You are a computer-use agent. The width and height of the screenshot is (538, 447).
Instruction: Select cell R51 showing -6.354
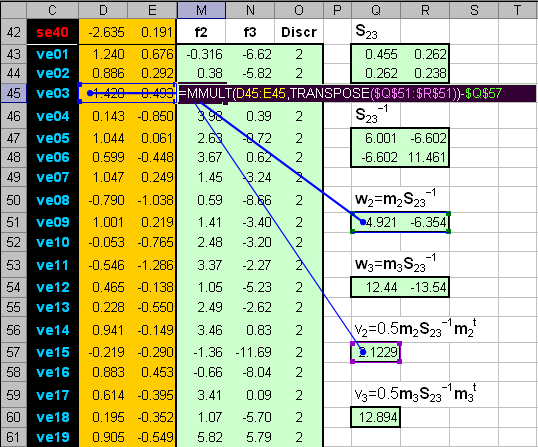(x=425, y=222)
